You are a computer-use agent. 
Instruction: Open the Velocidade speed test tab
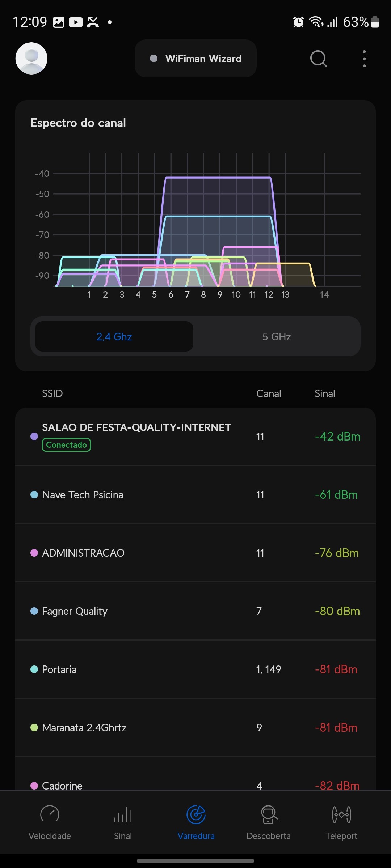point(50,822)
